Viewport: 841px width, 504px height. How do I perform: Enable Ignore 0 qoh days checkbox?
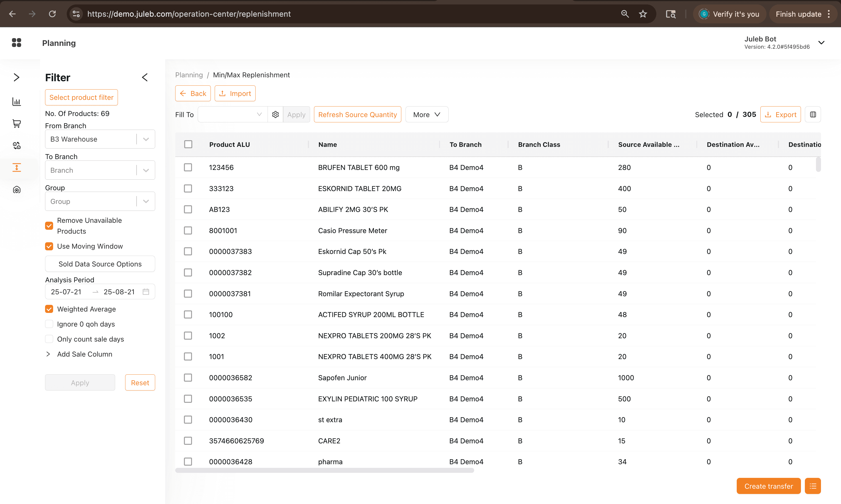pyautogui.click(x=49, y=324)
